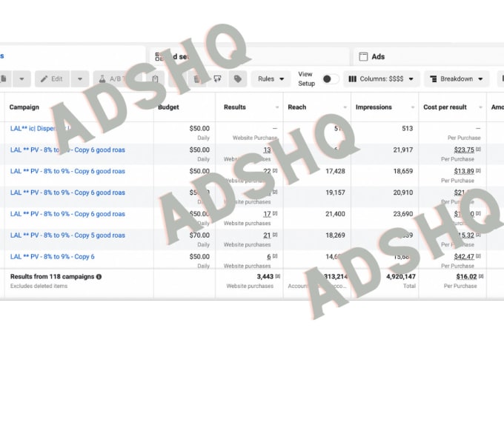Click the info icon beside Results from 118 campaigns
504x422 pixels.
[x=99, y=277]
